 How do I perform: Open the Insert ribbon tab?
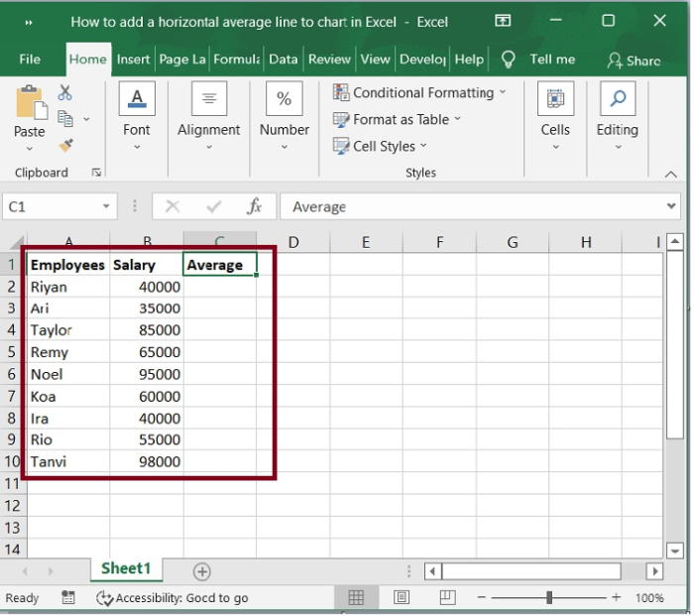click(x=133, y=60)
